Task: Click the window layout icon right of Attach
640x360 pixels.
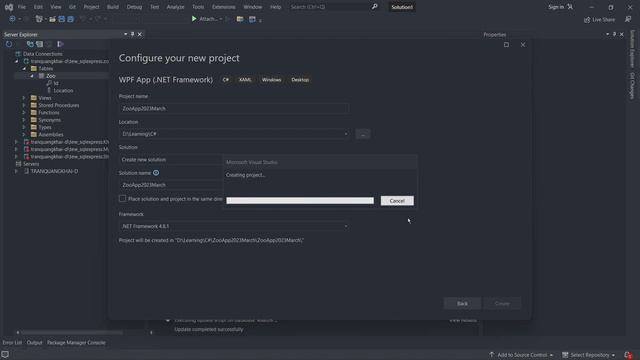Action: (x=252, y=19)
